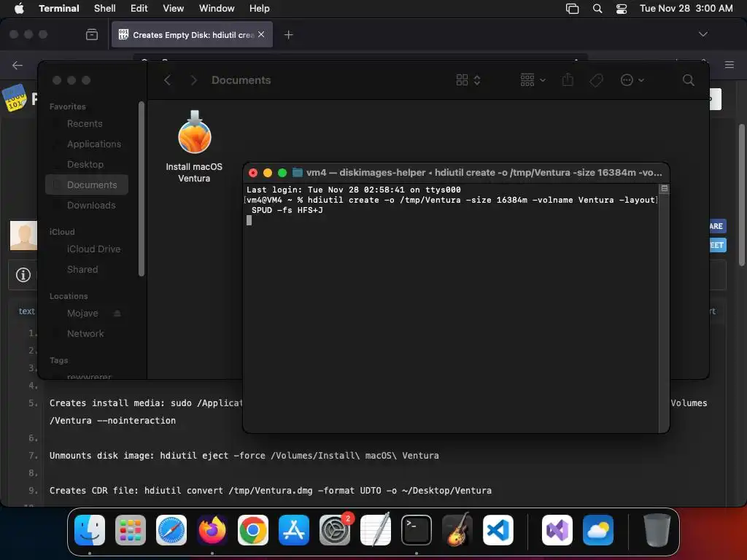Open the Edit menu
This screenshot has height=560, width=747.
[139, 8]
